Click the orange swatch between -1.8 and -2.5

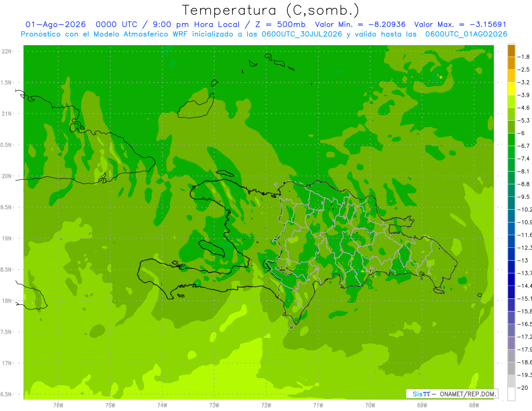click(x=511, y=63)
